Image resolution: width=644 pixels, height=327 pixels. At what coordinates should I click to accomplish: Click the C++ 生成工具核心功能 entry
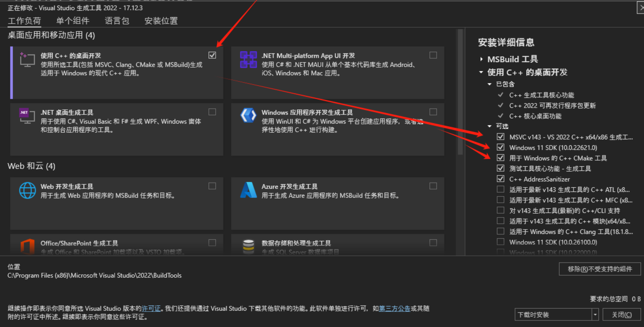542,95
